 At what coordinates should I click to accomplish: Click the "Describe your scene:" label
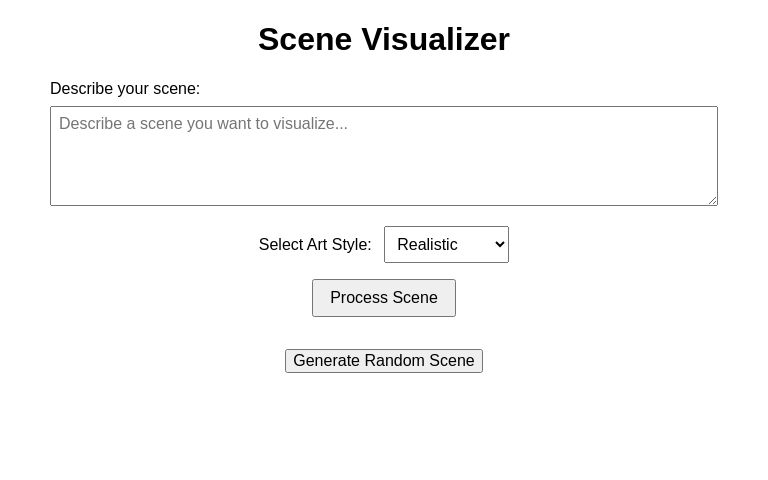pos(125,89)
